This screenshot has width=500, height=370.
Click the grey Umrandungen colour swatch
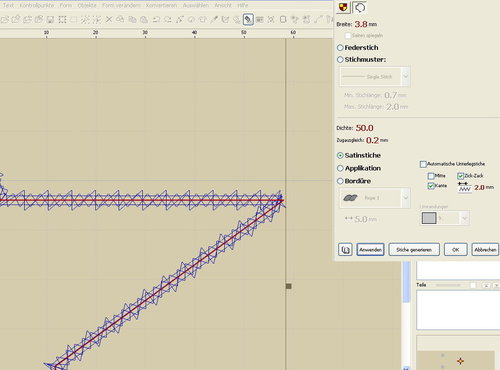coord(429,218)
